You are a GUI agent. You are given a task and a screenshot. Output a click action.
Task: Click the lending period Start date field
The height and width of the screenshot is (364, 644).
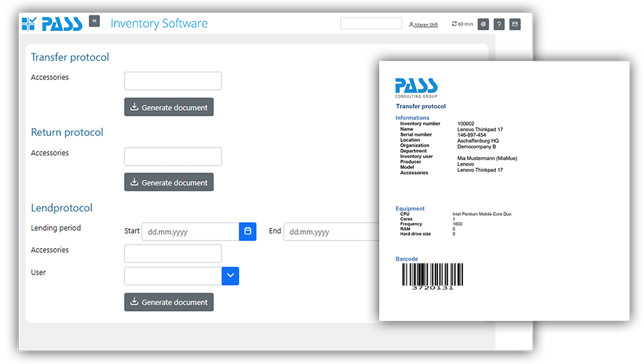pyautogui.click(x=190, y=232)
